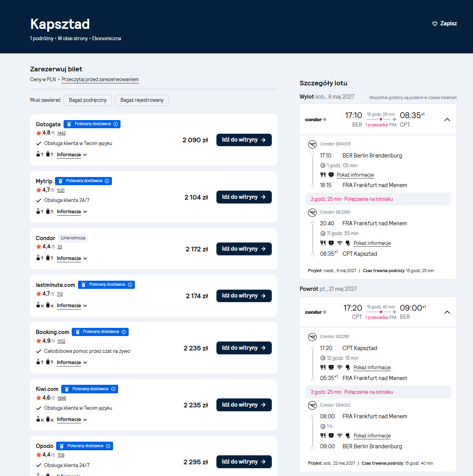Open lastminute.com 713 reviews link
Screen dimensions: 473x476
point(60,294)
